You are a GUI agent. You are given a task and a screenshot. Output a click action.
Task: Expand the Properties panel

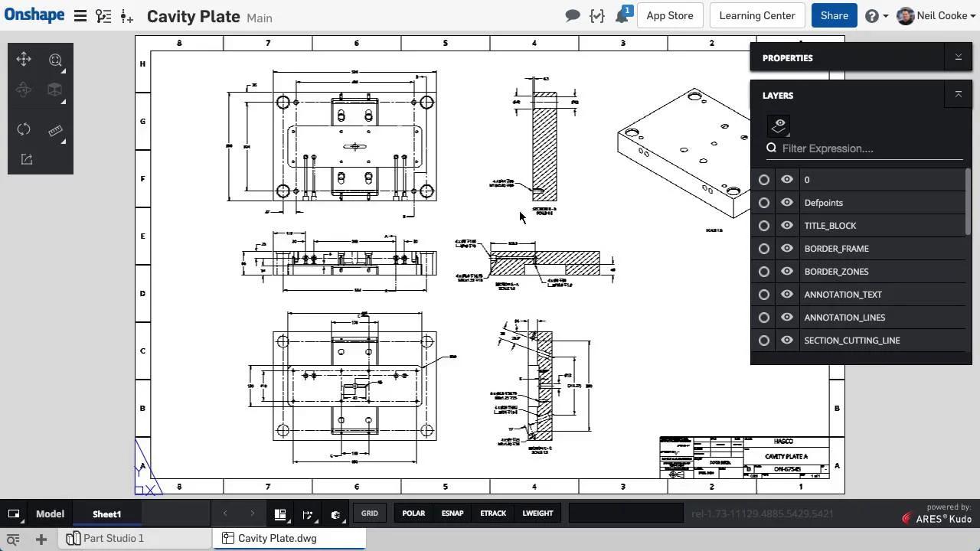(x=958, y=57)
